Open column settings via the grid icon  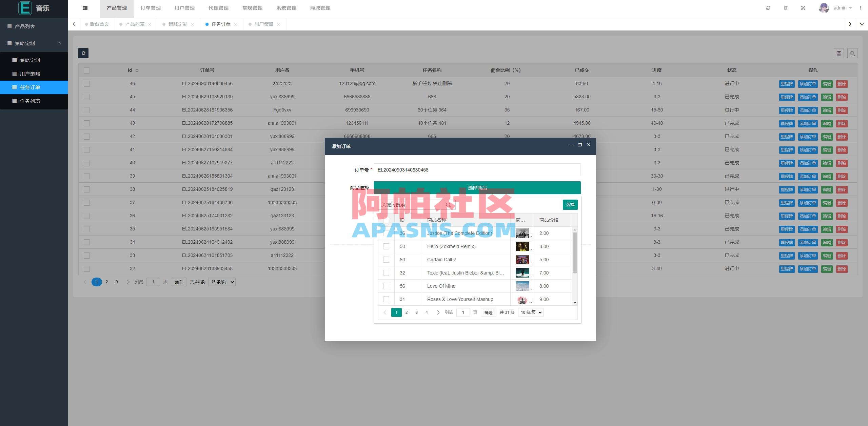839,53
